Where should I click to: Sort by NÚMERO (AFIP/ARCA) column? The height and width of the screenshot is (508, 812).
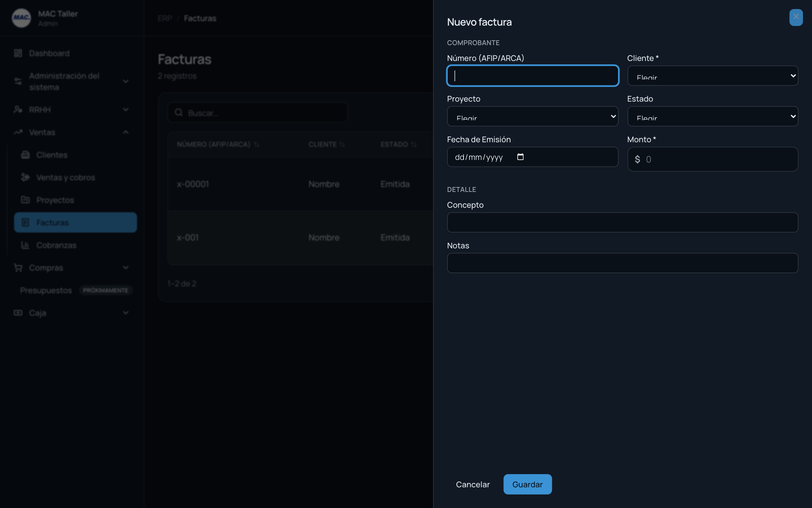(x=218, y=144)
